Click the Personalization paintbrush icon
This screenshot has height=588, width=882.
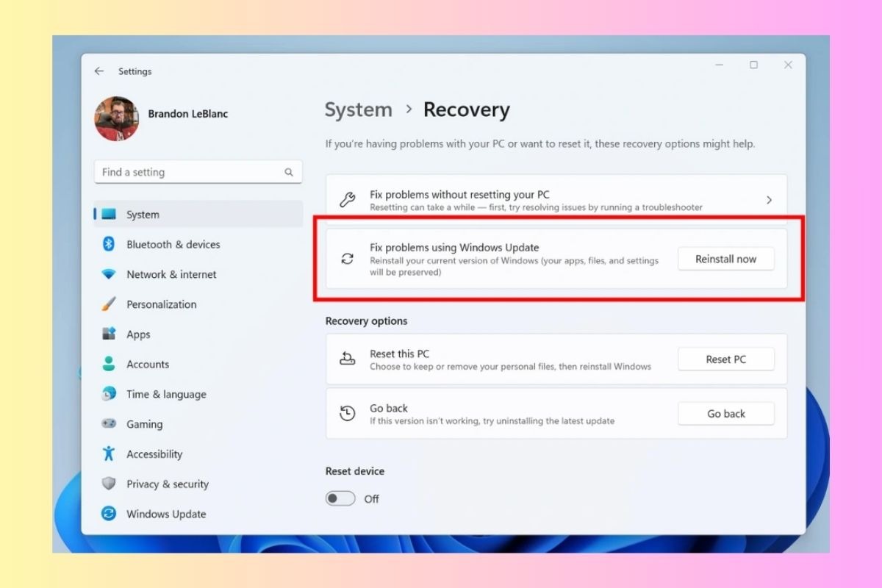[109, 304]
